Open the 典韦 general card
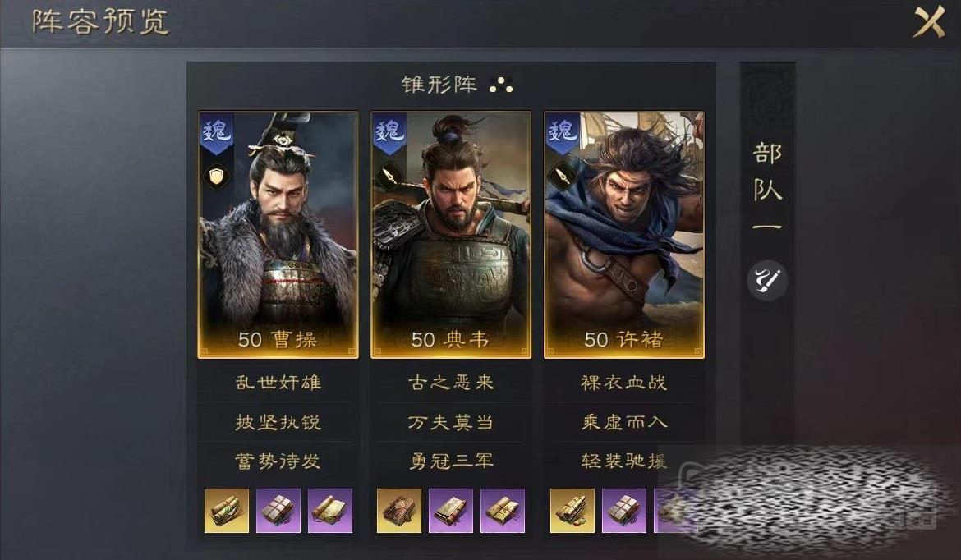Screen dimensions: 961x560 (451, 235)
